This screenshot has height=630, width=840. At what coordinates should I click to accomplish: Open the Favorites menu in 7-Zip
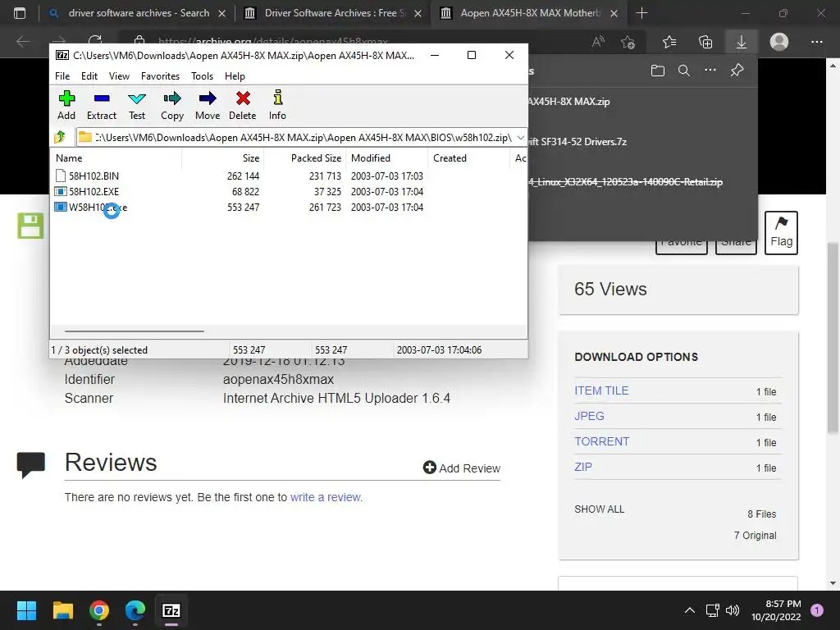pyautogui.click(x=160, y=76)
